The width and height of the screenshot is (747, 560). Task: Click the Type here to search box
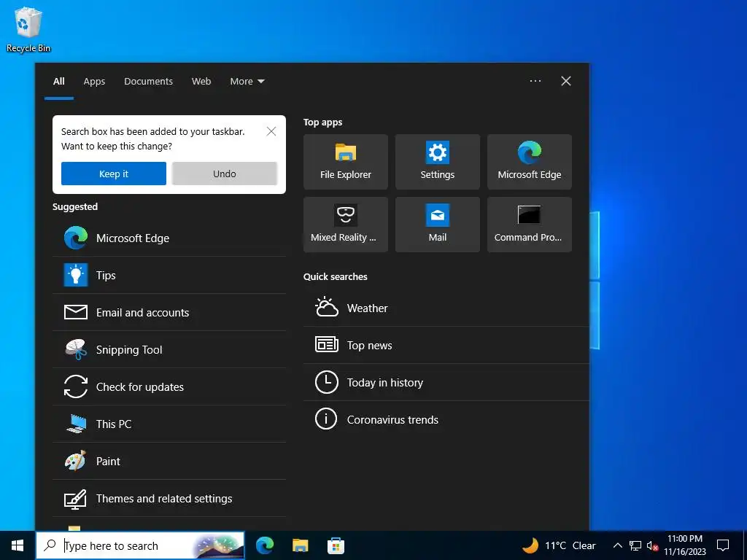click(x=140, y=545)
